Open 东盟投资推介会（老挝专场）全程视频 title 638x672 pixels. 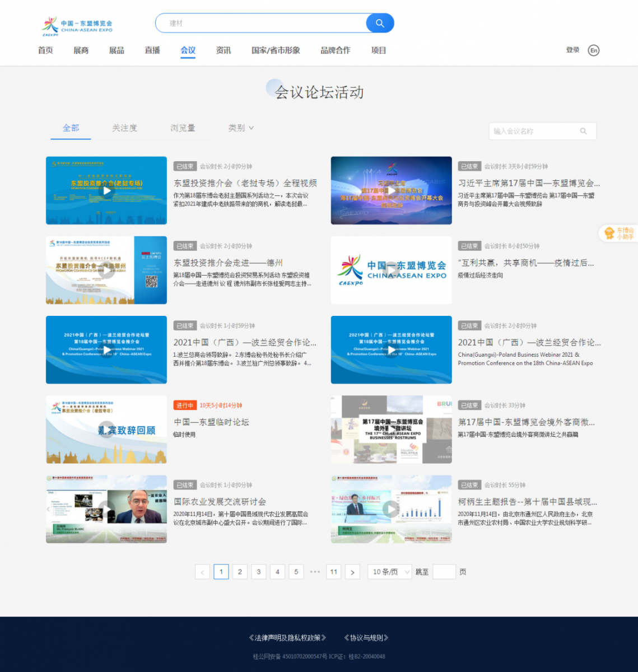coord(245,183)
